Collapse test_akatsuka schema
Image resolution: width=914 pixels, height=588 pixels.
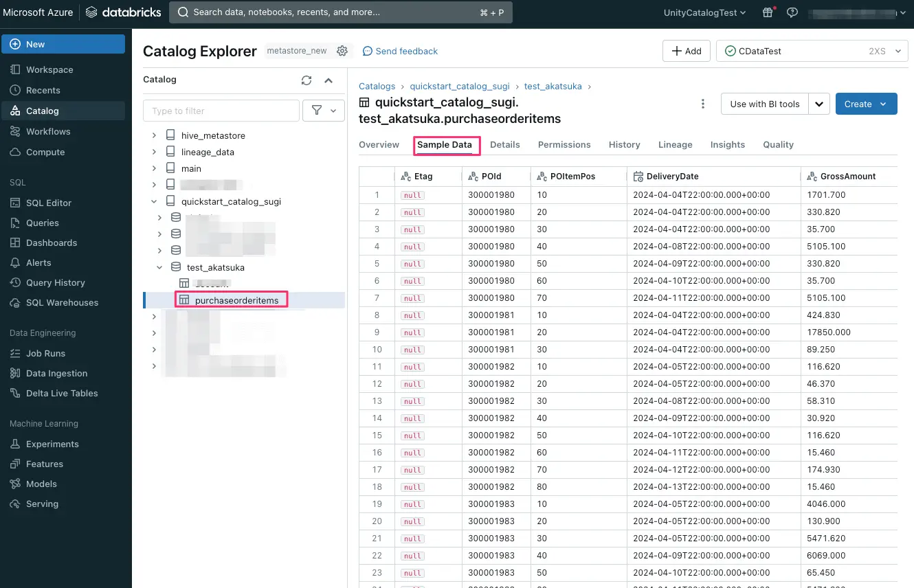pyautogui.click(x=159, y=267)
